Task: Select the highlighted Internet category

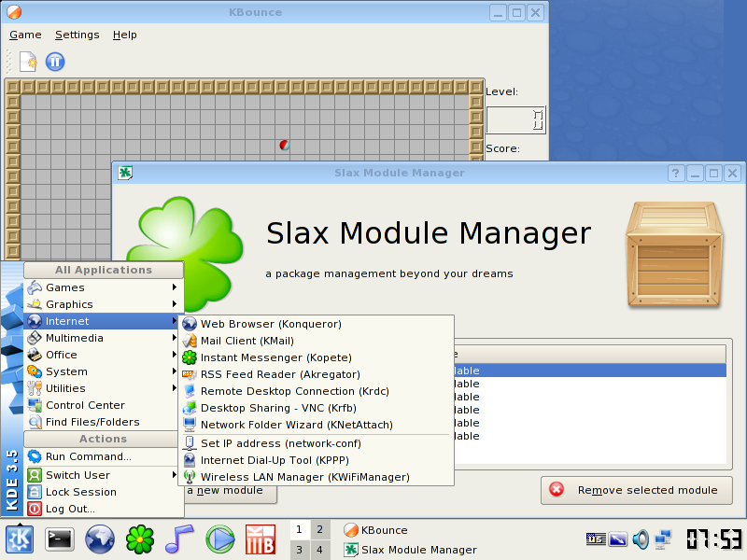Action: 103,321
